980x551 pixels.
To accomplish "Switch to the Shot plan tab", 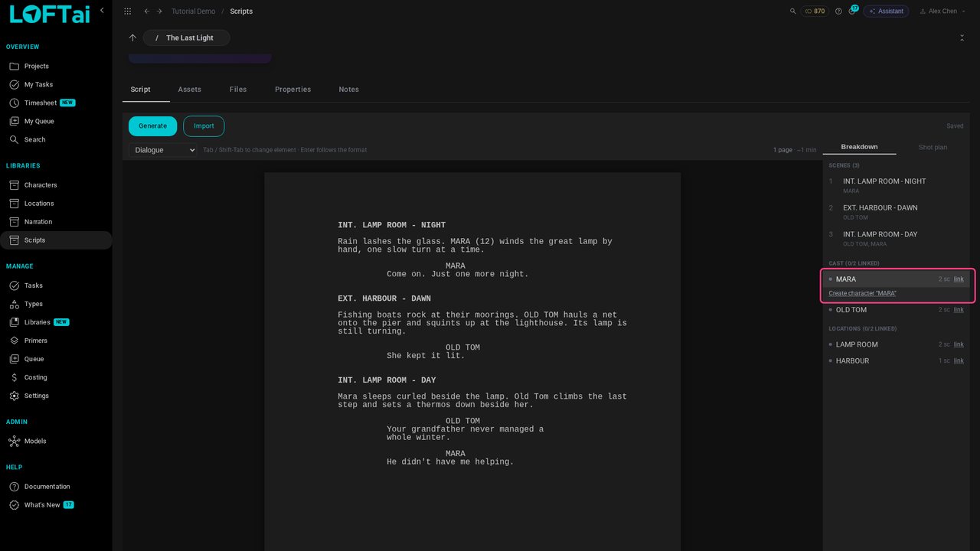I will (933, 147).
